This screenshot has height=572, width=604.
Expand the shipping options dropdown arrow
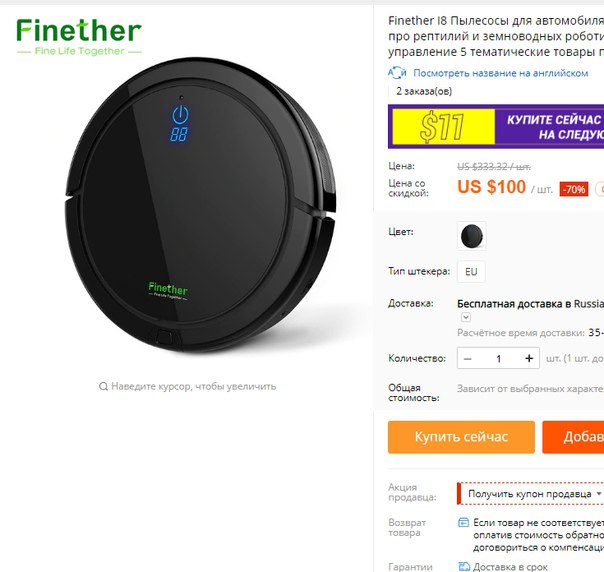coord(466,317)
